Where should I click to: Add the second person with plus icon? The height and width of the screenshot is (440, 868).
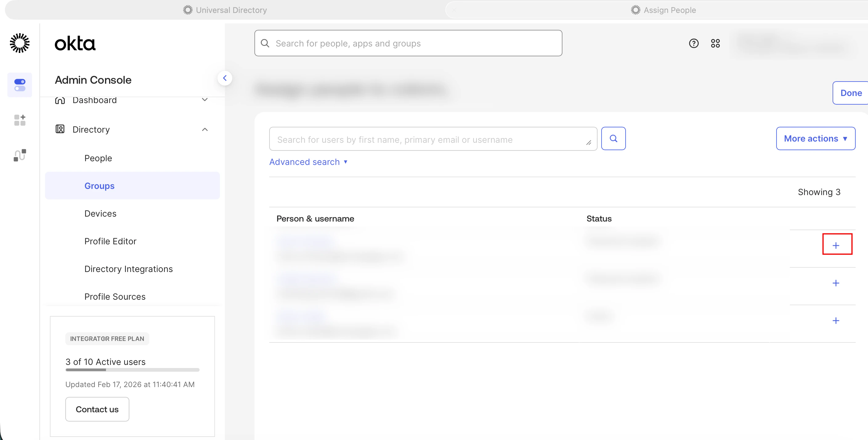[836, 283]
